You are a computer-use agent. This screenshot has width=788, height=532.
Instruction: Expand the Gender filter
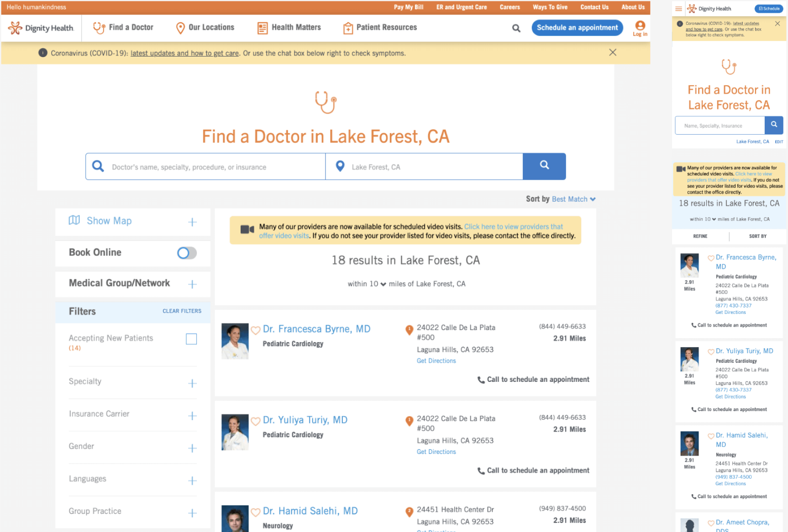click(x=192, y=448)
